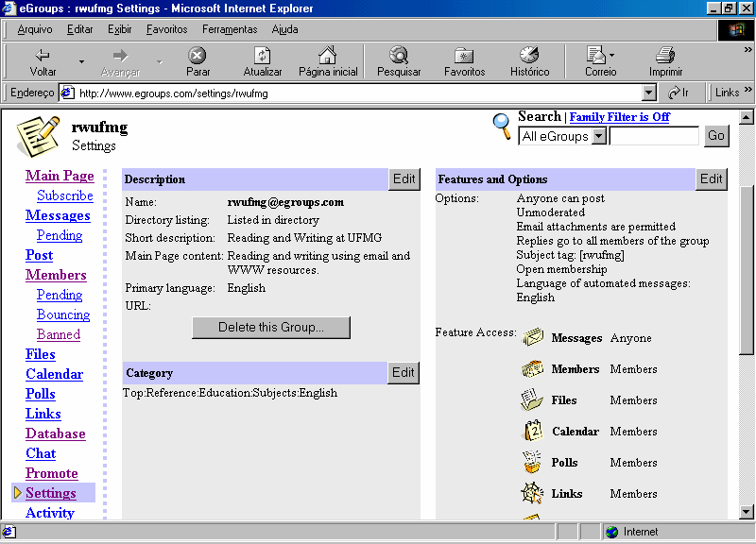Open the Chat sidebar link

[41, 453]
